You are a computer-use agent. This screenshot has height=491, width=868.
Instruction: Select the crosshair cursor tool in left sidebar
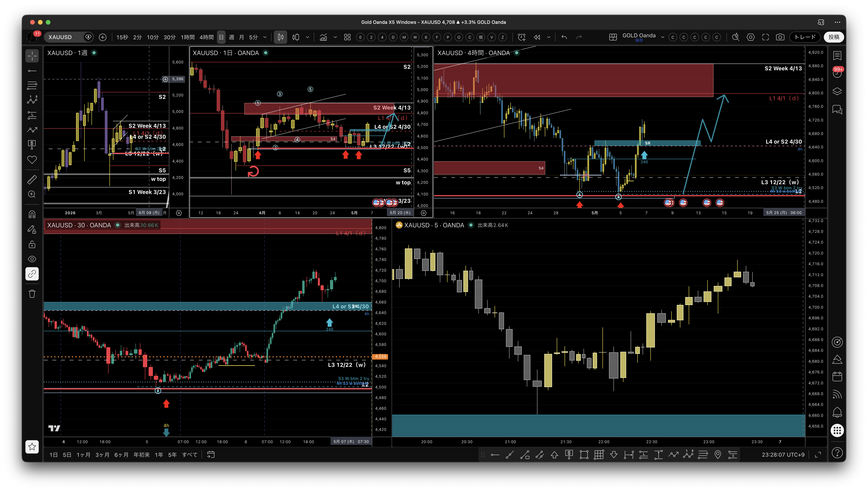pyautogui.click(x=32, y=56)
